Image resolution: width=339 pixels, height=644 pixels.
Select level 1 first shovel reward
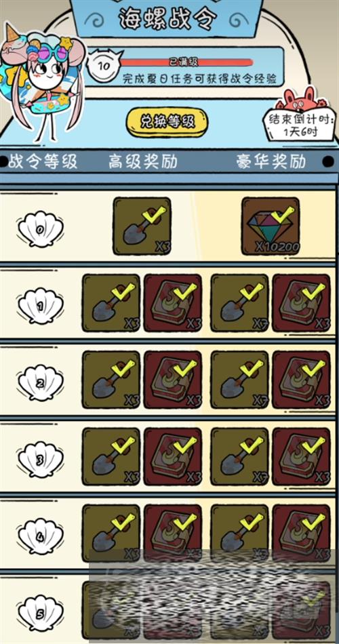pos(111,303)
